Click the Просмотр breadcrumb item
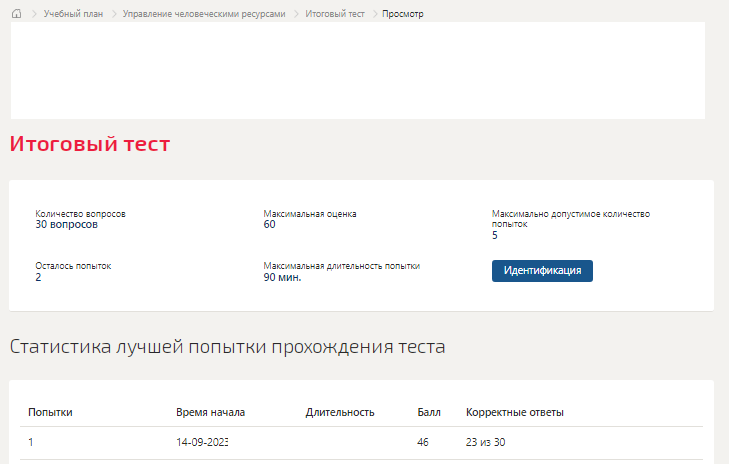This screenshot has width=729, height=464. point(403,14)
